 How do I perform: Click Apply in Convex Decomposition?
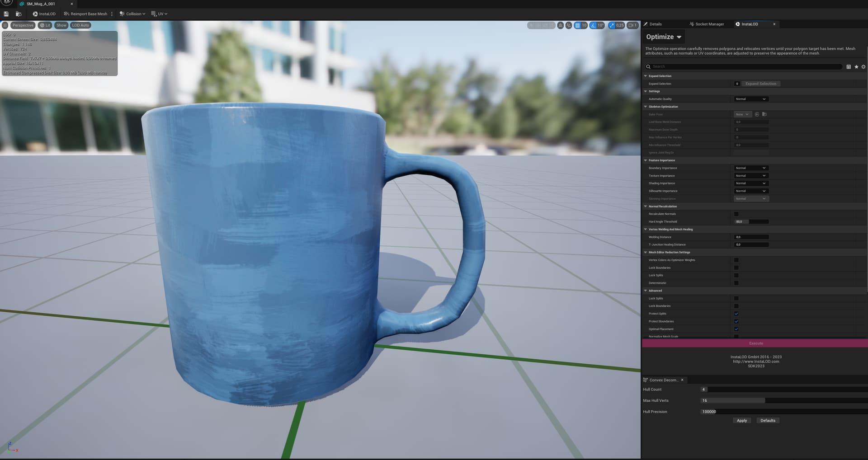pos(741,421)
